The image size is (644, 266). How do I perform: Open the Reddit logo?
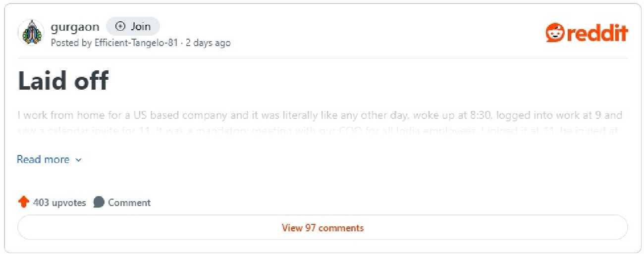point(587,33)
